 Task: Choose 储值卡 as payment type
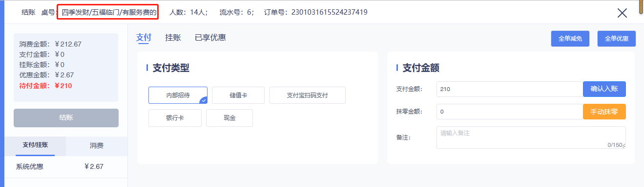tap(238, 95)
